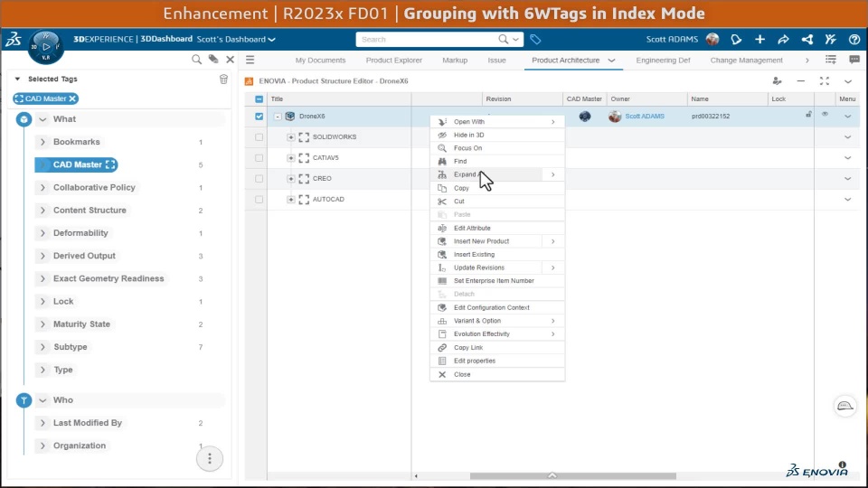Expand the CATIAV5 group node
The image size is (868, 488).
click(x=290, y=157)
